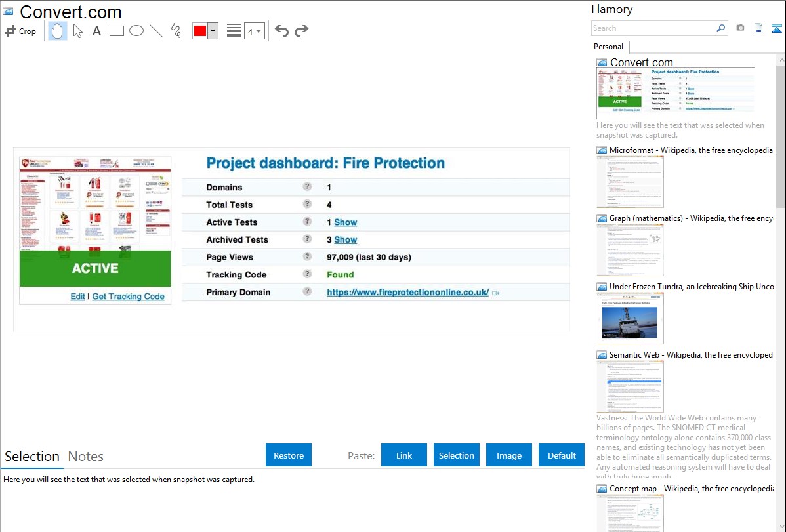The height and width of the screenshot is (532, 786).
Task: Open the line thickness dropdown
Action: [x=254, y=31]
